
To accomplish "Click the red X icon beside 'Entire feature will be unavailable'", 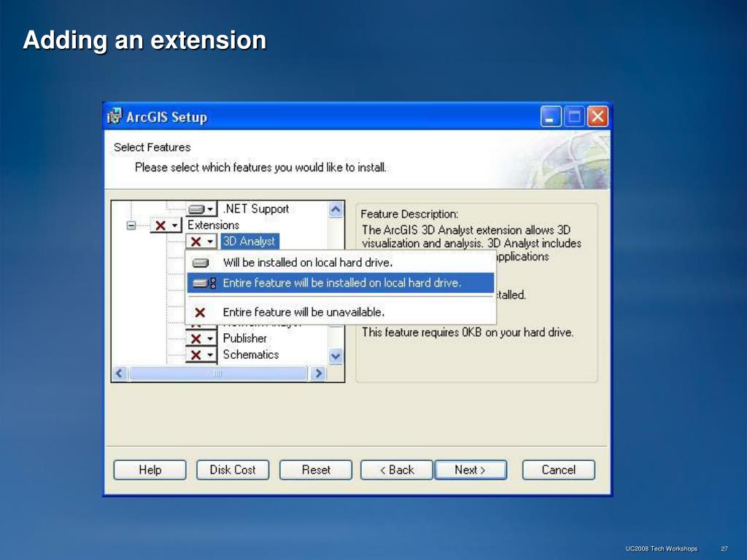I will point(200,312).
